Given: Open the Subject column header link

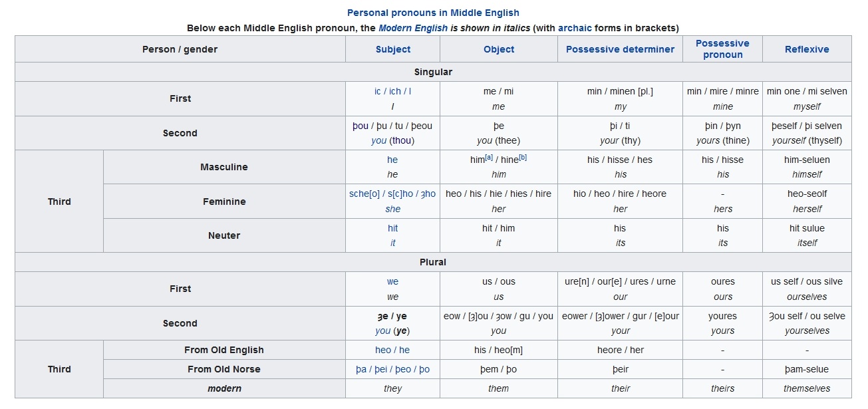Looking at the screenshot, I should click(392, 49).
